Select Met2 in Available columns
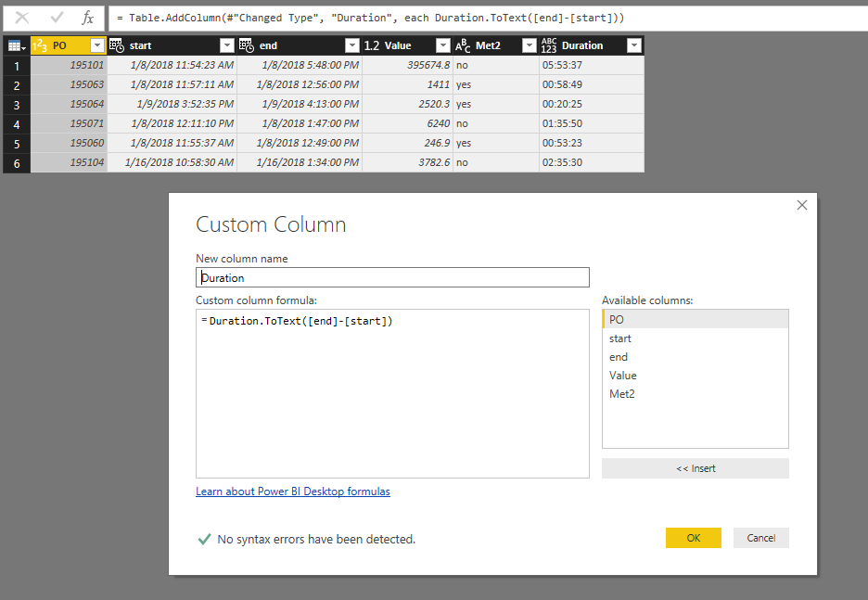The image size is (868, 600). [695, 394]
